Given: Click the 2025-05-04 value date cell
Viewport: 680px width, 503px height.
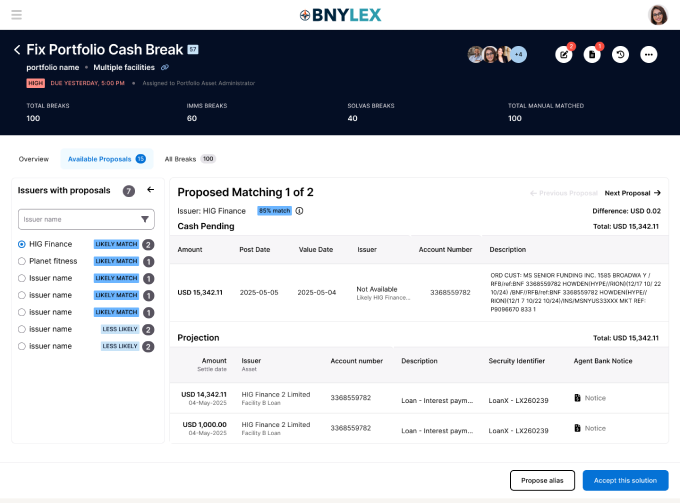Looking at the screenshot, I should tap(317, 293).
